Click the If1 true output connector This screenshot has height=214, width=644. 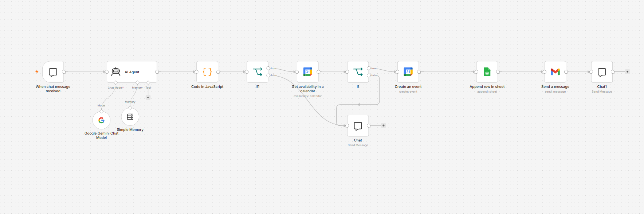coord(268,68)
